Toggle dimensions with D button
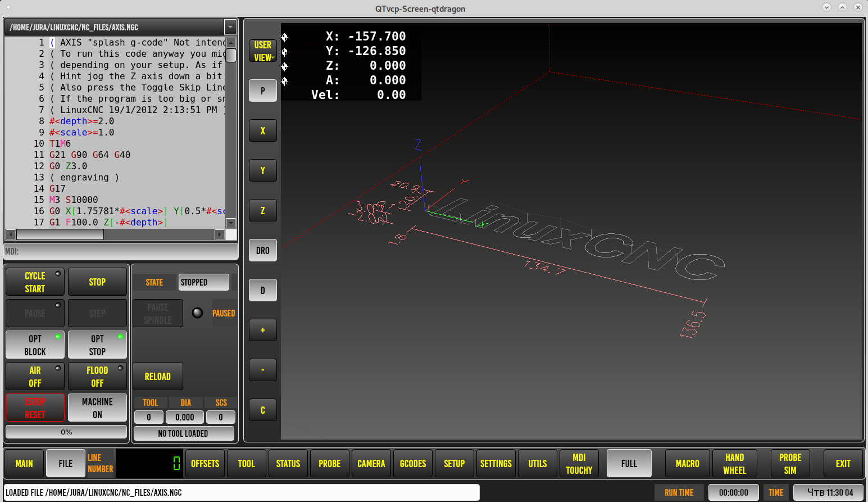The image size is (868, 502). pyautogui.click(x=263, y=290)
